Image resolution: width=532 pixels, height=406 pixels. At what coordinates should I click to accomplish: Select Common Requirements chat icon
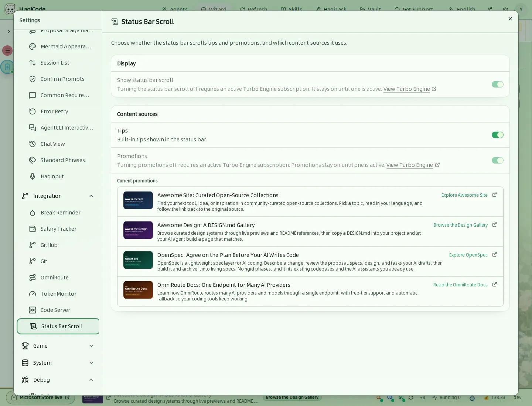(33, 95)
